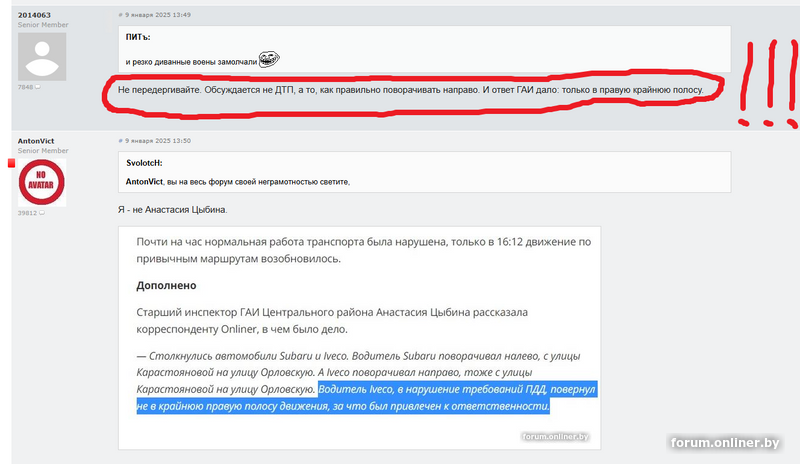Screen dimensions: 800x464
Task: Open AntonVict's profile name link
Action: (36, 141)
